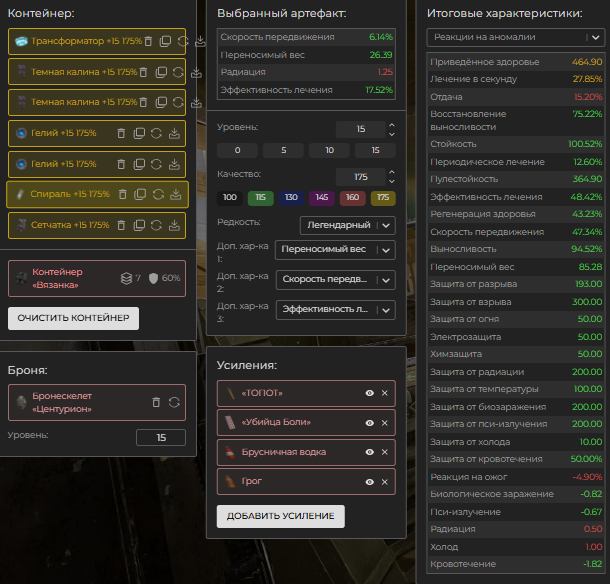
Task: Click the ДОБАВИТЬ УСИЛЕНИЕ button
Action: coord(281,516)
